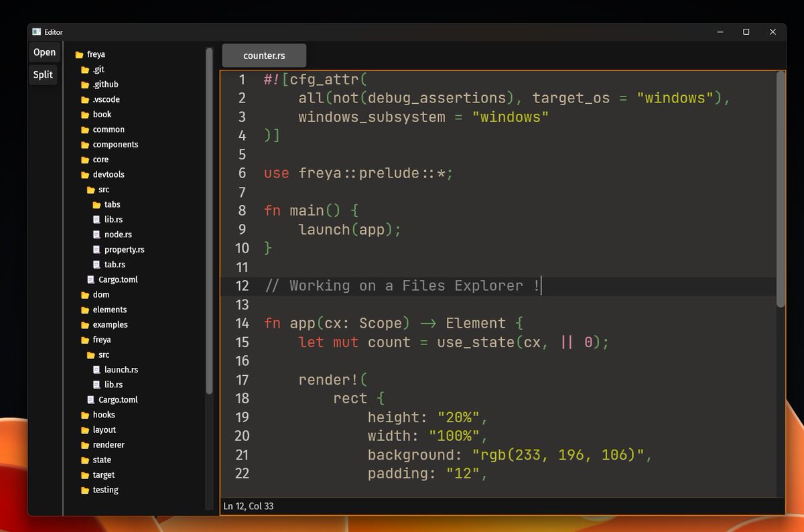Click the target folder icon
Screen dimensions: 804x532
pos(85,475)
